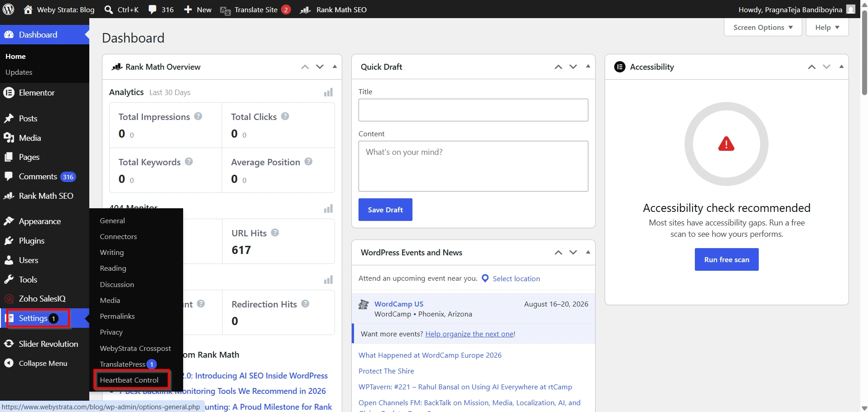Open WebyStrata Crosspost submenu item
This screenshot has height=412, width=868.
click(x=136, y=348)
